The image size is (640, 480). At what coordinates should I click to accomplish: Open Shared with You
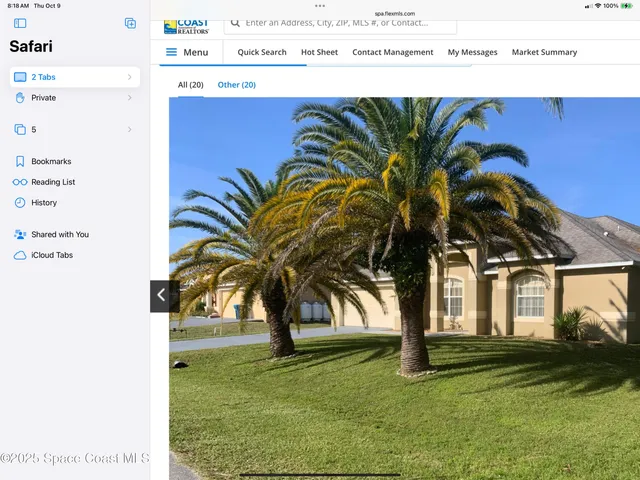point(59,234)
